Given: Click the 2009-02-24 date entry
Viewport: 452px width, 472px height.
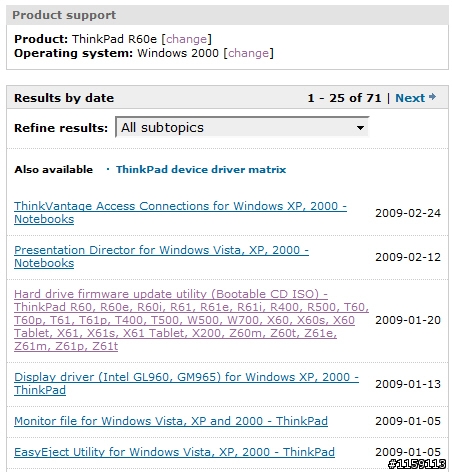Looking at the screenshot, I should 408,213.
